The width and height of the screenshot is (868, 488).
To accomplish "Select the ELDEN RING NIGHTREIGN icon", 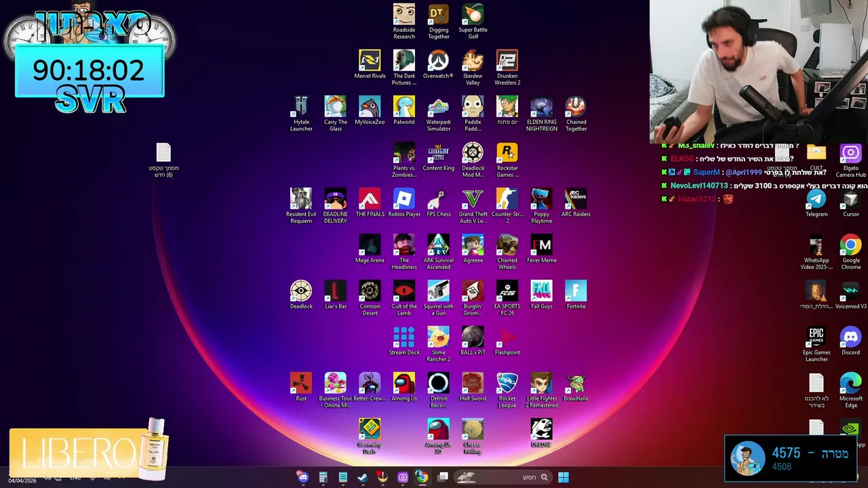I will click(541, 114).
